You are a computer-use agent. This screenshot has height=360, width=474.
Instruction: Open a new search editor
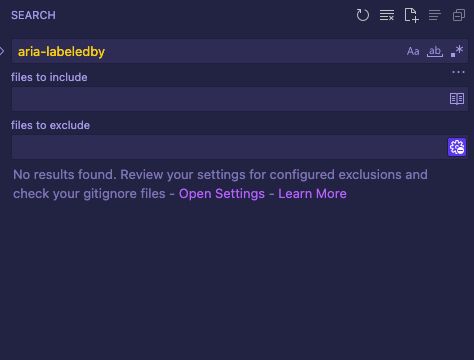[x=411, y=15]
